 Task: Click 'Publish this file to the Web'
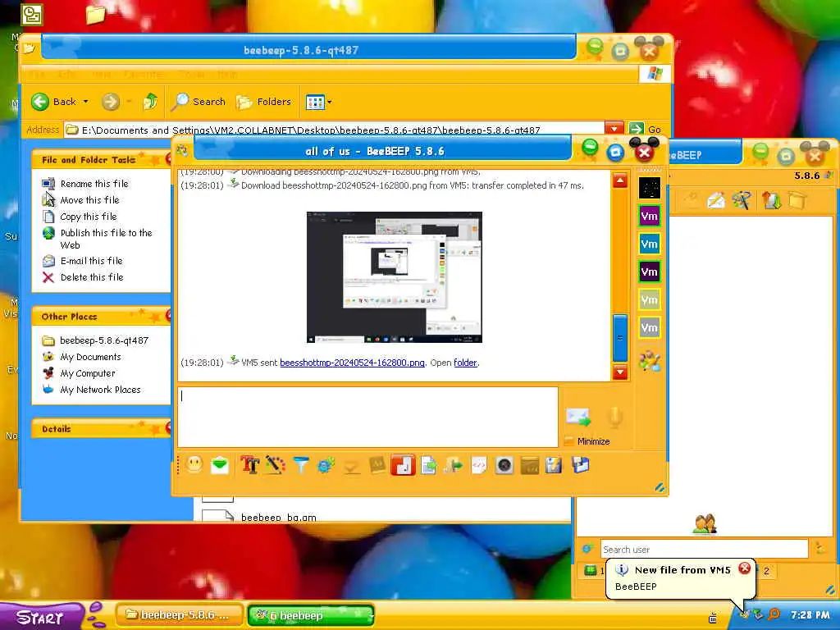coord(106,239)
